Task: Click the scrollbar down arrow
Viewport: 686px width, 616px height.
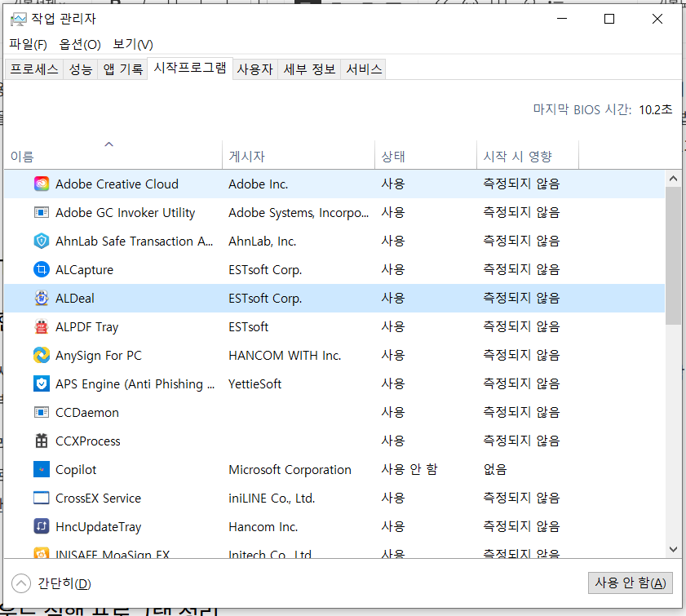Action: (x=673, y=549)
